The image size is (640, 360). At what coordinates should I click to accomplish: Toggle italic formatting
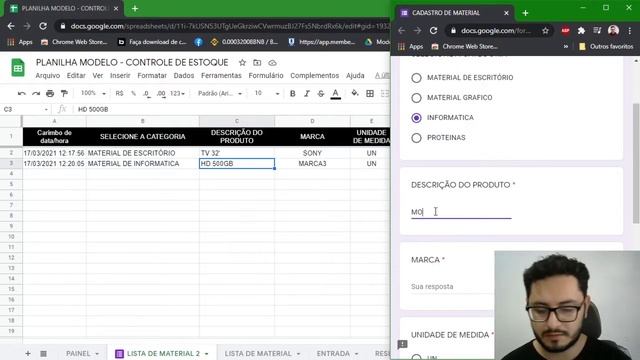307,93
